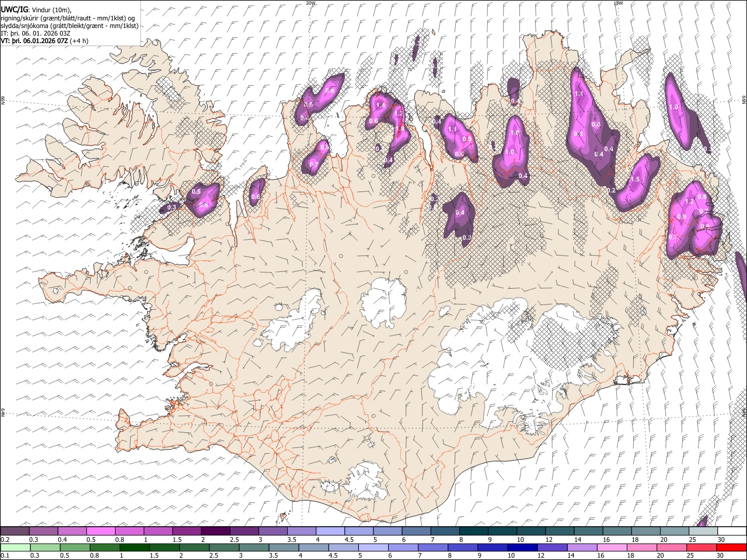Select the upper legend swatch between 1 and 1.5
The width and height of the screenshot is (747, 560).
click(x=158, y=531)
